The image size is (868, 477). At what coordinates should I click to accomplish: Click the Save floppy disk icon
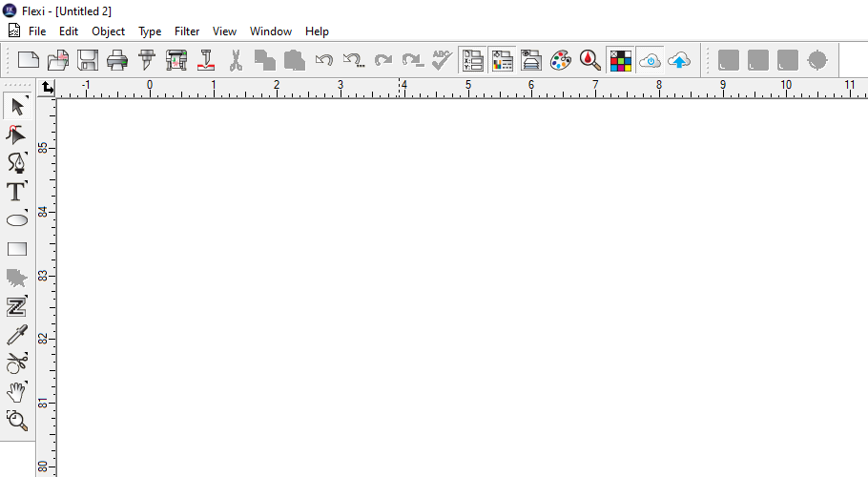88,61
